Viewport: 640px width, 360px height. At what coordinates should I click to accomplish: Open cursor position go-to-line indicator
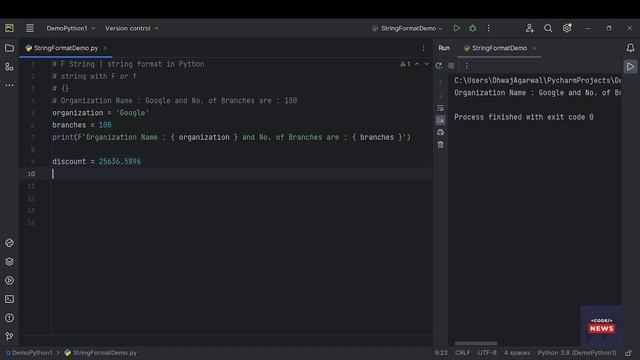441,353
